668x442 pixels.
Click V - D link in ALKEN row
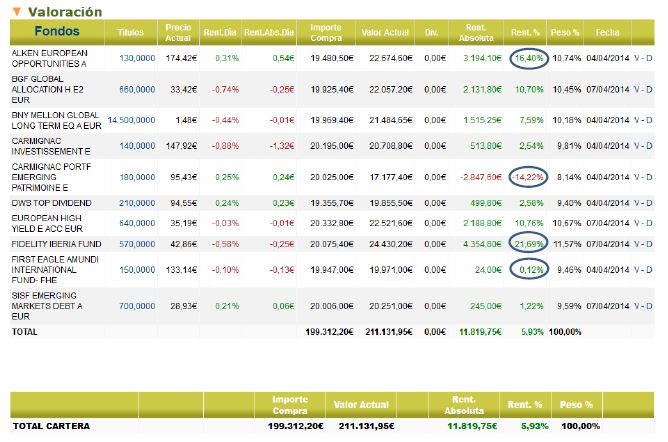click(x=643, y=58)
